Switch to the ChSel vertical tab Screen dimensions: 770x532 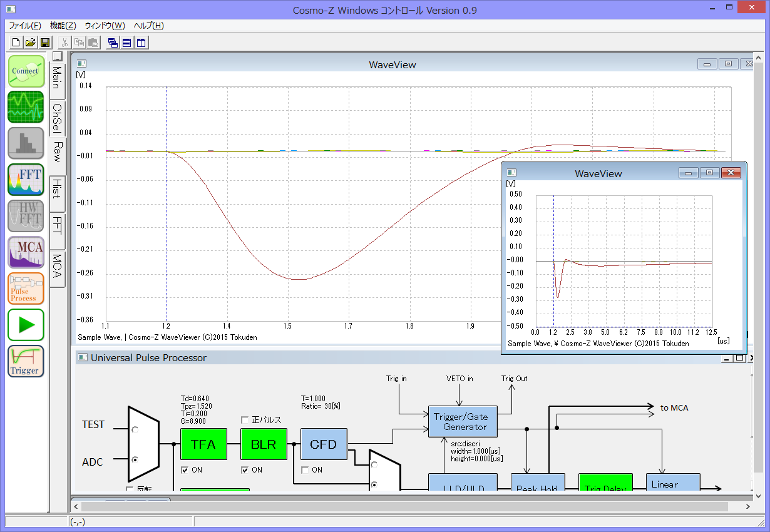coord(57,117)
